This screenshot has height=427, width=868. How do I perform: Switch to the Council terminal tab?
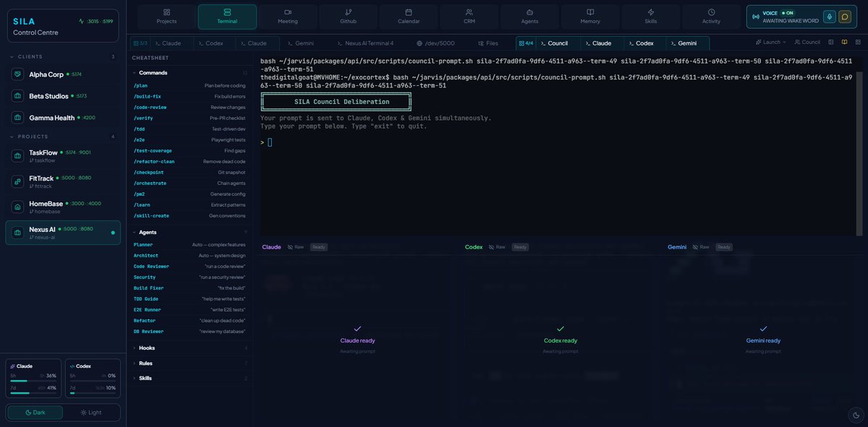point(558,43)
